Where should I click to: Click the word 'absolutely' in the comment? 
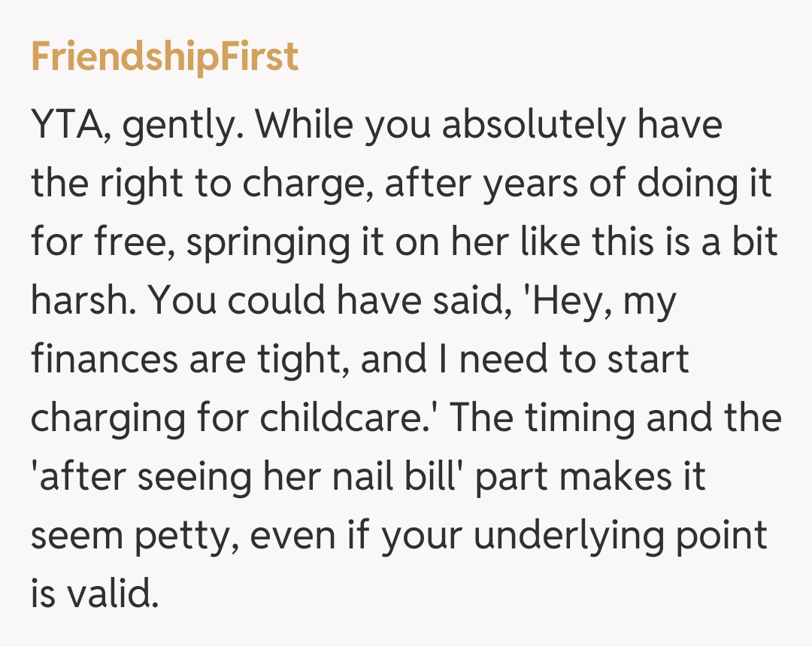pyautogui.click(x=532, y=126)
